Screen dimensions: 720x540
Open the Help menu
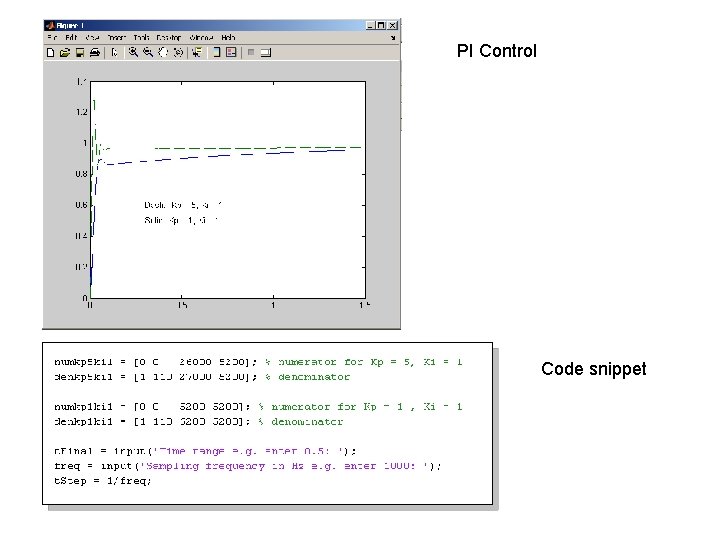pyautogui.click(x=228, y=38)
